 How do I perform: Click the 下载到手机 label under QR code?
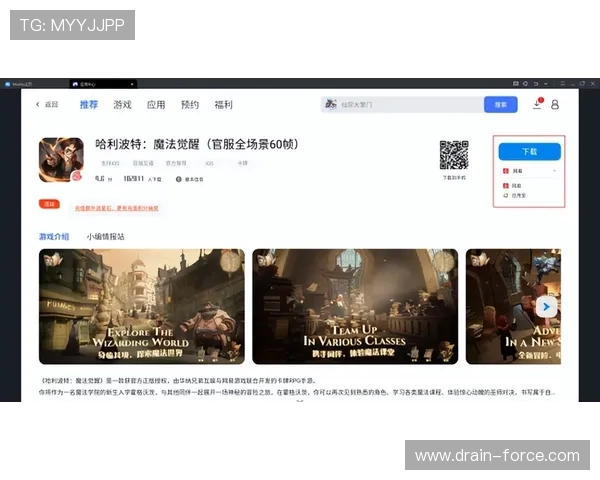[454, 178]
